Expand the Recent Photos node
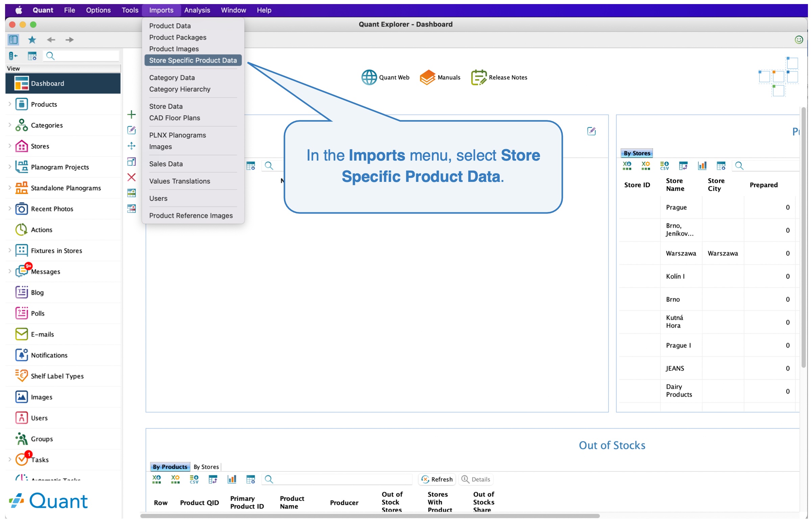 coord(10,209)
